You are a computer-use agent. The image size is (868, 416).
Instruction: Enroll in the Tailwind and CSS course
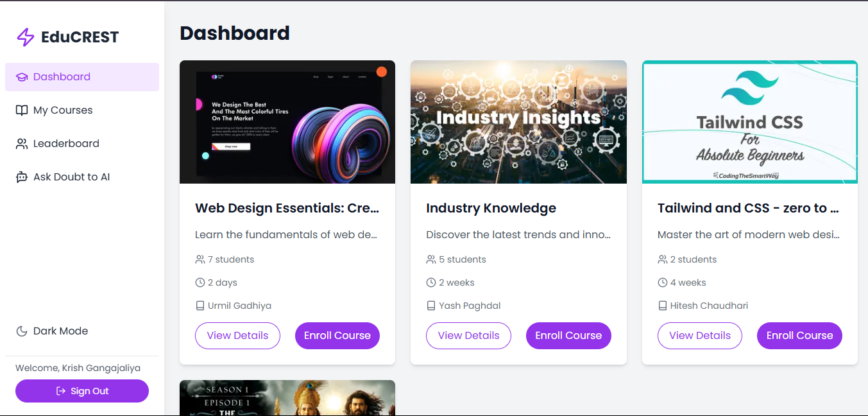point(799,336)
